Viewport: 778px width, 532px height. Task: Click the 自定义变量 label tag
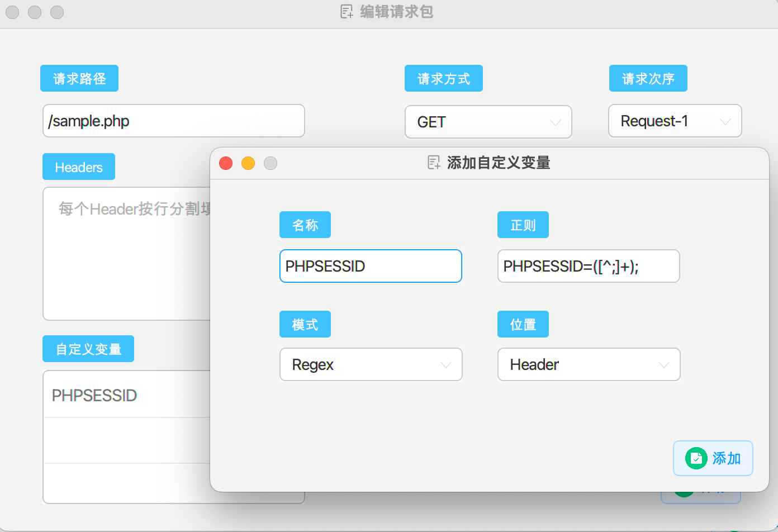pos(88,348)
